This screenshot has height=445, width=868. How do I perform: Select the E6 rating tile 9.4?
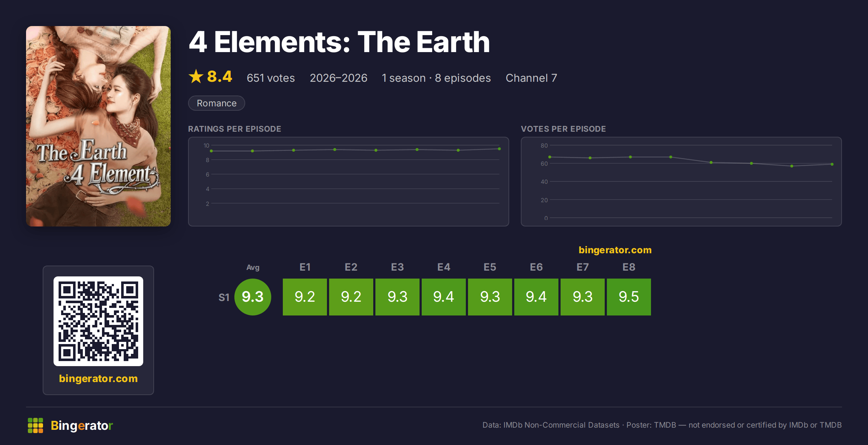(536, 297)
